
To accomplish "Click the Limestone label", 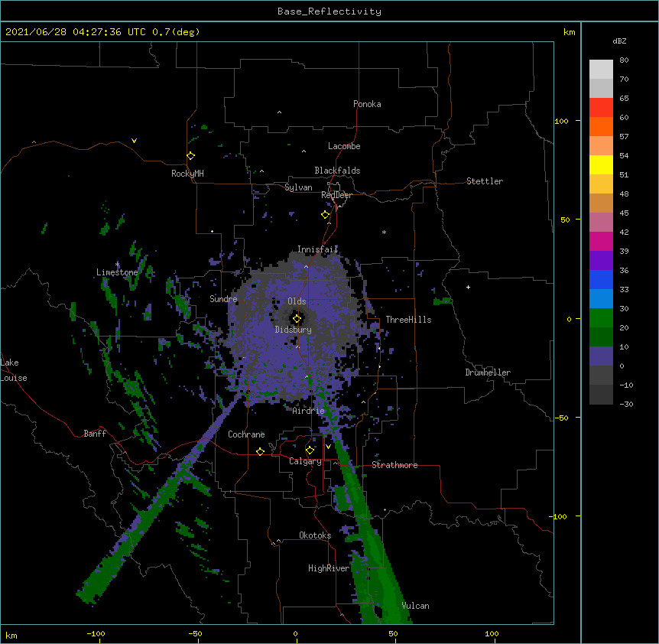I will 117,272.
